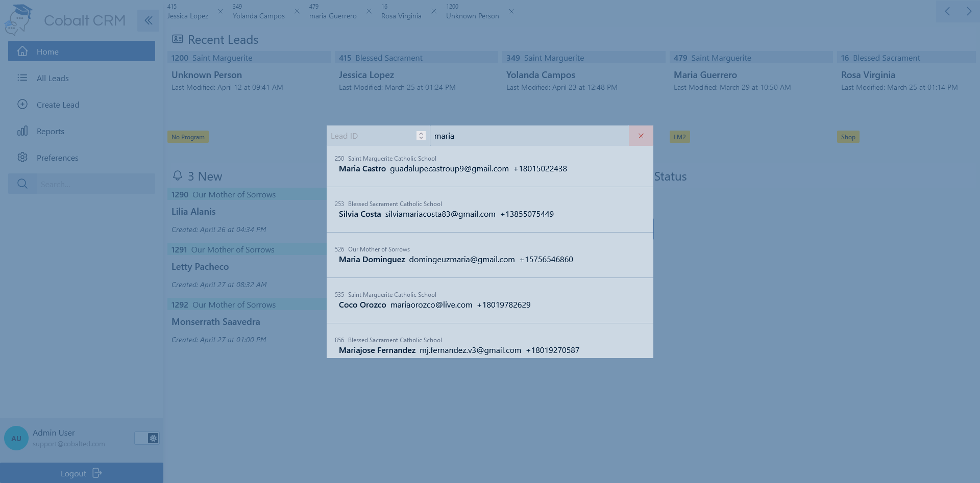The image size is (980, 483).
Task: Open the Lead ID stepper arrows
Action: pyautogui.click(x=421, y=136)
